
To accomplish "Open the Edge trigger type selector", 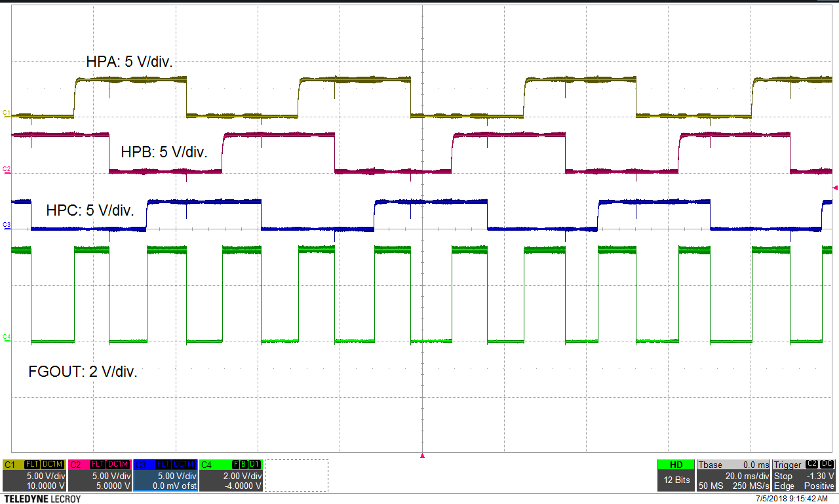I will tap(784, 486).
